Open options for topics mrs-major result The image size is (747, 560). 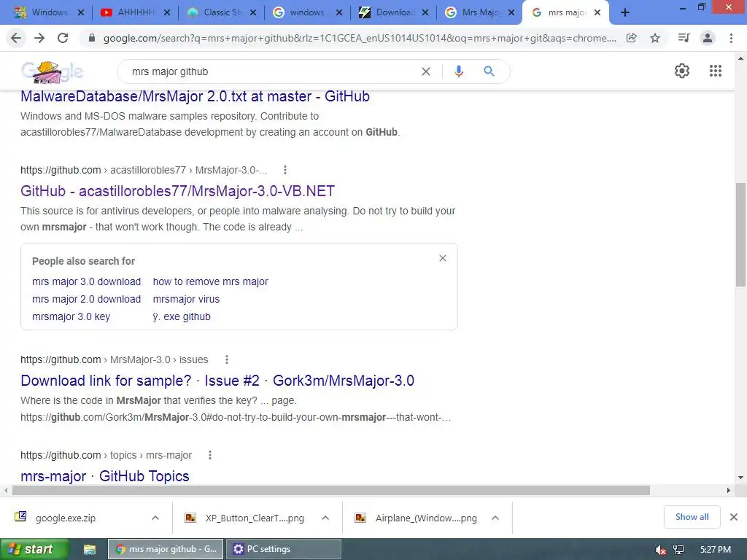[x=210, y=455]
